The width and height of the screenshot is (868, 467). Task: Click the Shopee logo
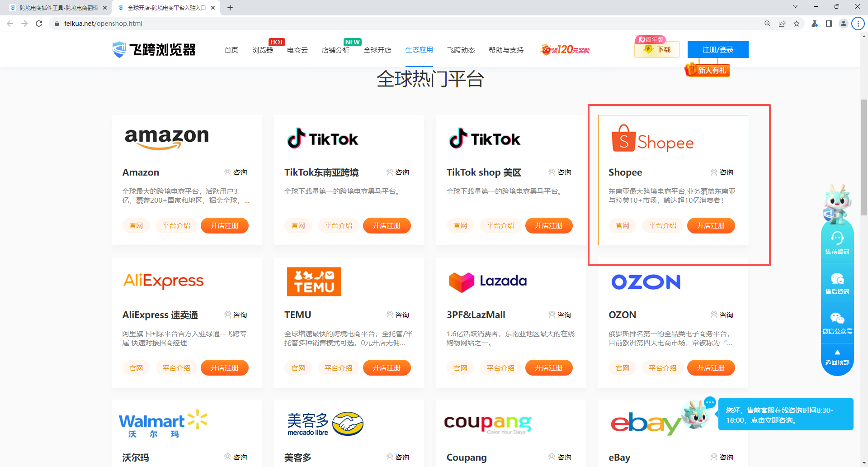coord(652,139)
